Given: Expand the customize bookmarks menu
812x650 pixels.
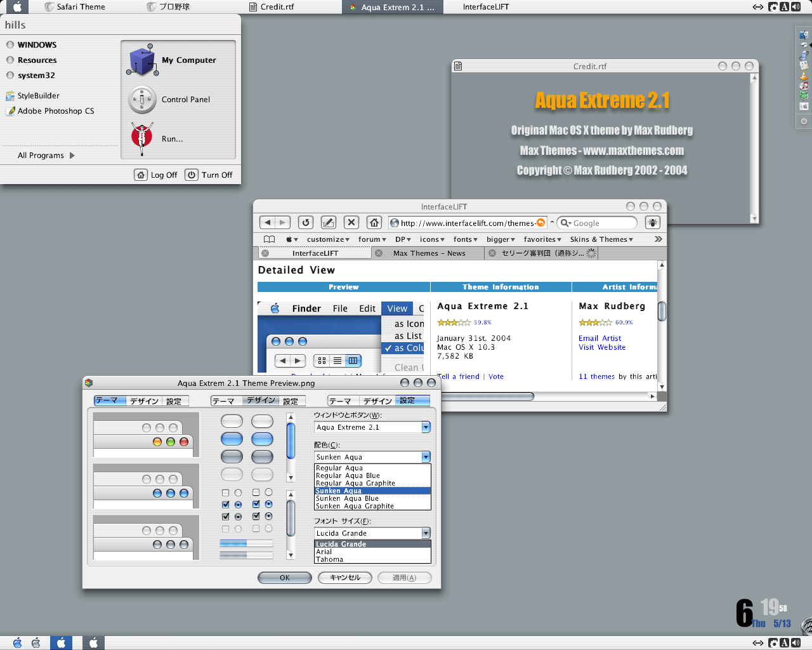Looking at the screenshot, I should click(x=328, y=239).
